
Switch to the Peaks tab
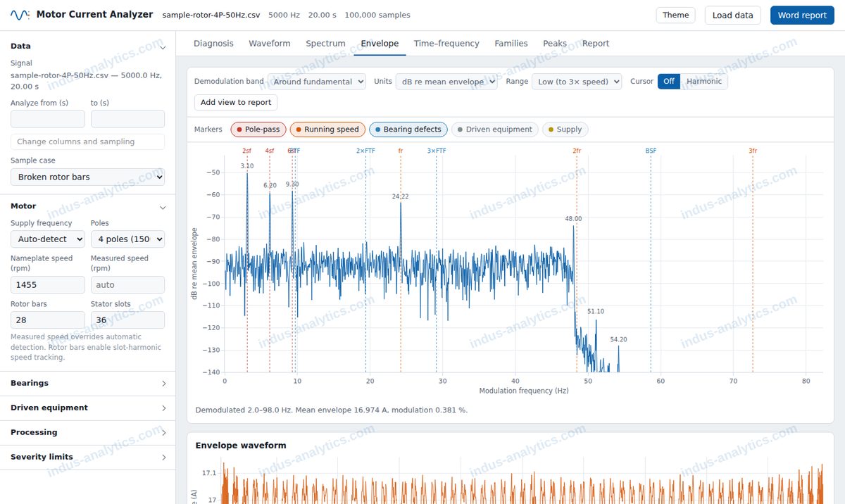pyautogui.click(x=555, y=44)
